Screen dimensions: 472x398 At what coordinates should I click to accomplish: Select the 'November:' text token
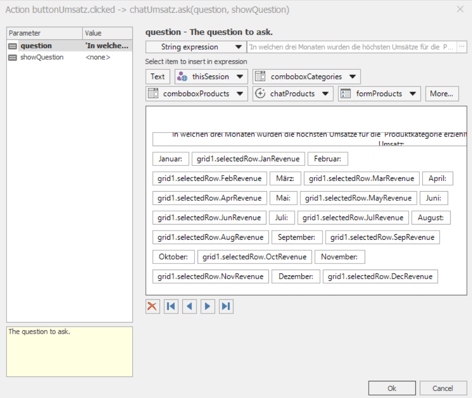tap(340, 257)
